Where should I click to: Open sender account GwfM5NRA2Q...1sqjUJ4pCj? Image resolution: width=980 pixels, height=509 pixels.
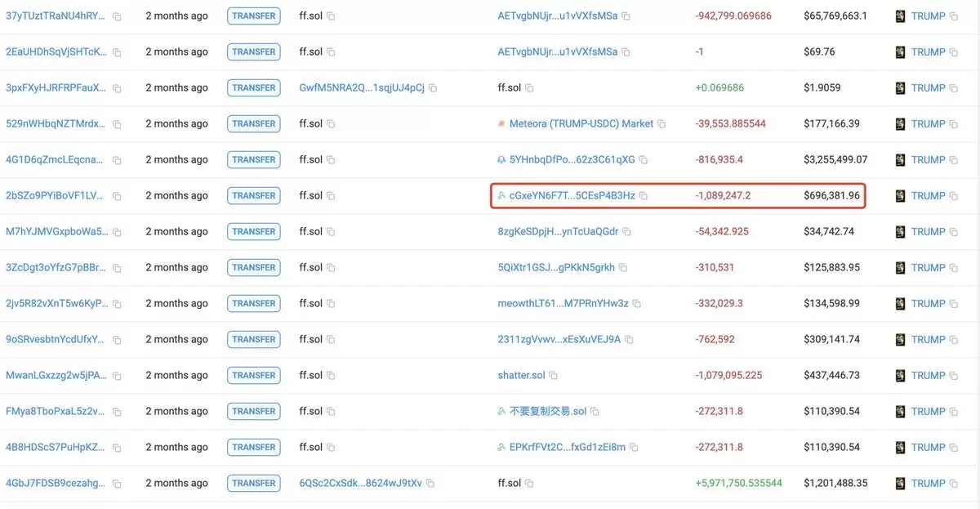click(x=362, y=87)
